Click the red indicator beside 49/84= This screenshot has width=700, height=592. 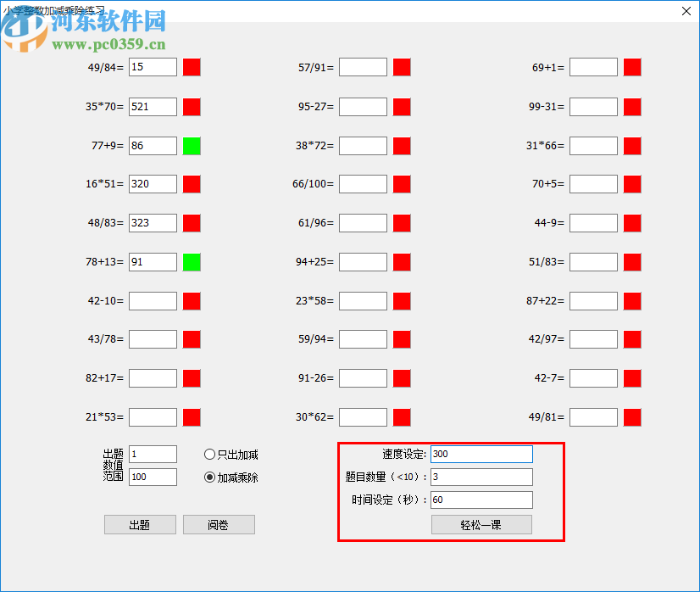tap(192, 67)
